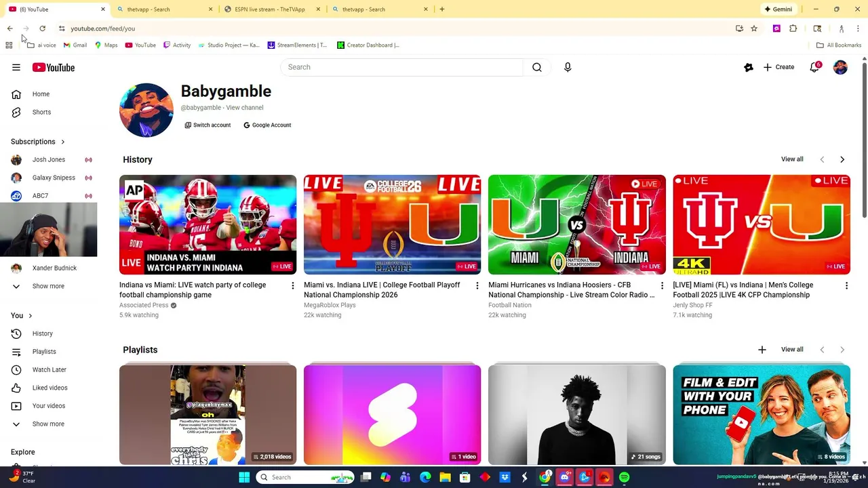
Task: Open Watch Later in the sidebar
Action: 48,369
